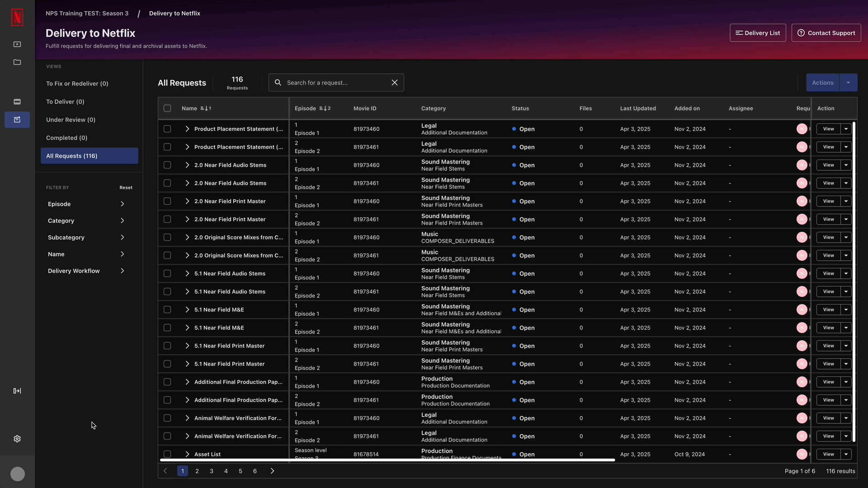Click Delivery to Netflix breadcrumb
This screenshot has width=868, height=488.
(x=175, y=14)
